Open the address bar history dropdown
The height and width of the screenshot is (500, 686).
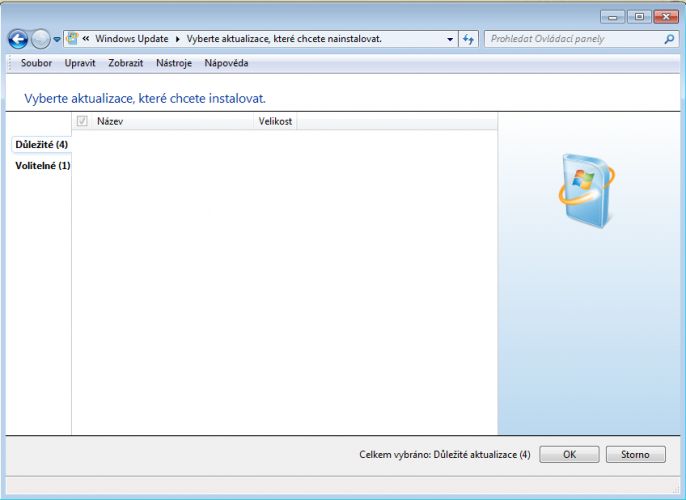tap(450, 39)
